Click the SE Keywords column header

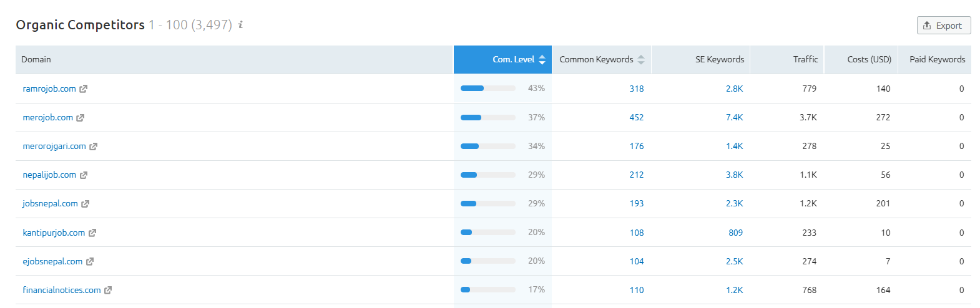719,60
